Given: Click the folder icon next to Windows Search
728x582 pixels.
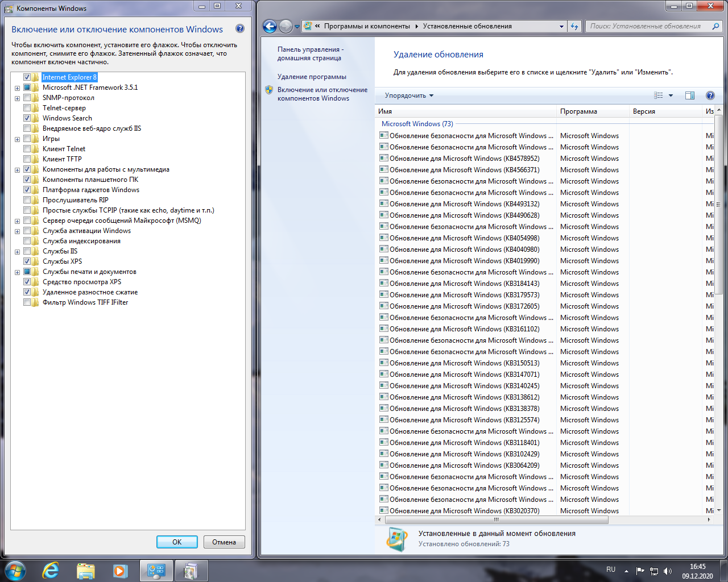Looking at the screenshot, I should click(36, 118).
